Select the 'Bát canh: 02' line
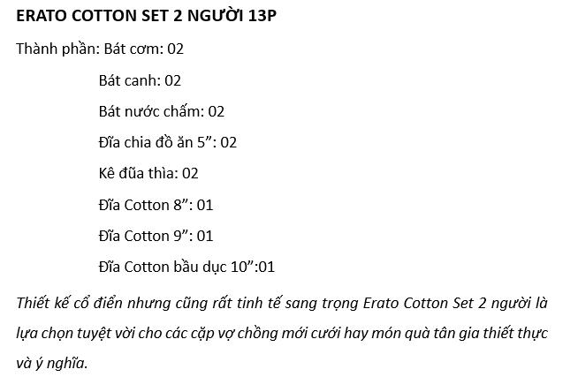Screen dimensions: 578x392 [140, 80]
